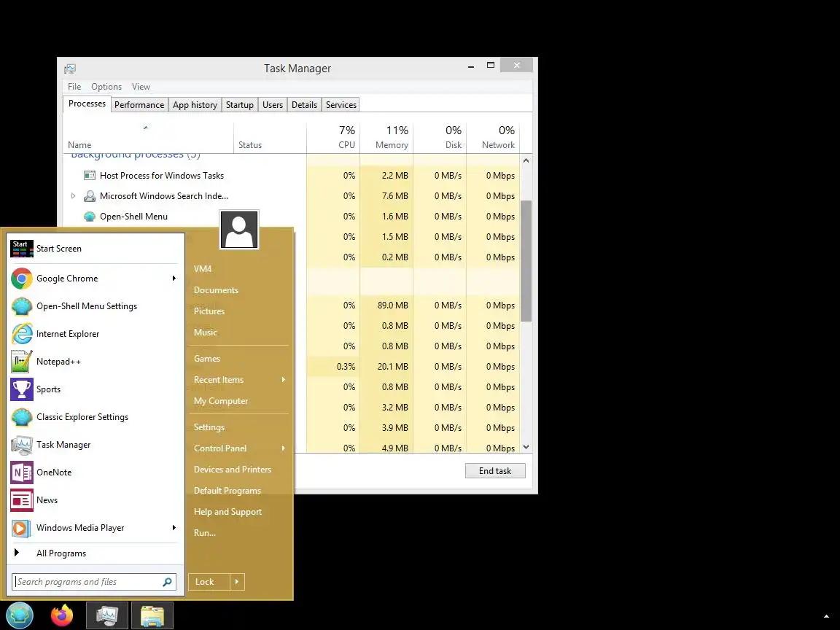The image size is (840, 630).
Task: Open Firefox from the taskbar
Action: (62, 615)
